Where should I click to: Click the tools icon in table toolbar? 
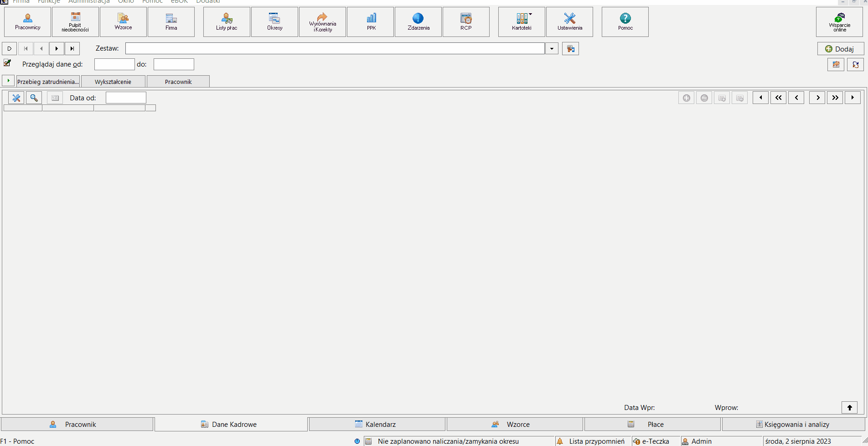tap(16, 98)
